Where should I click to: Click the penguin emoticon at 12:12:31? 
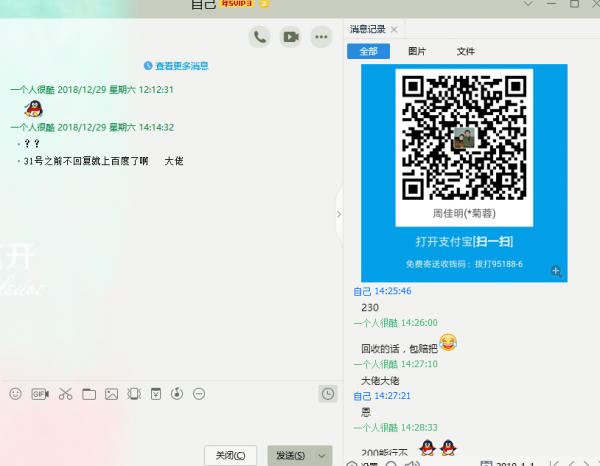click(x=34, y=109)
